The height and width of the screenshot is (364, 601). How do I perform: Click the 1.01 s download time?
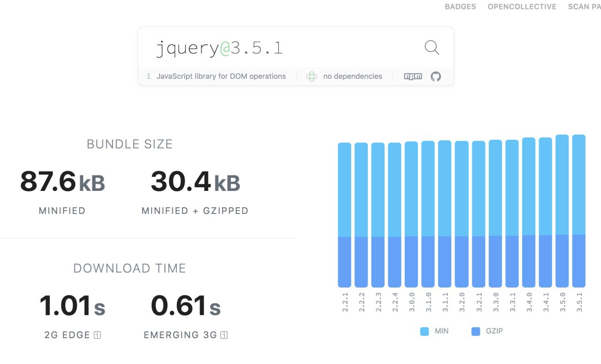(x=72, y=306)
